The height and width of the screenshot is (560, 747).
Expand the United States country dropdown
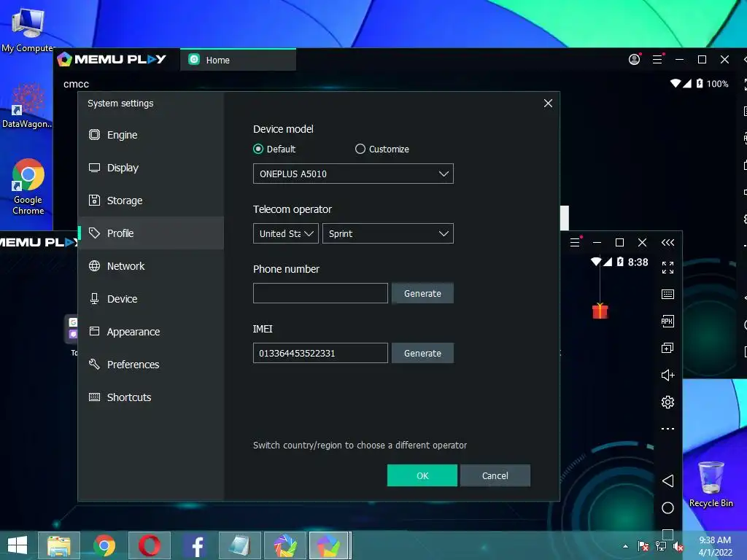click(x=285, y=234)
